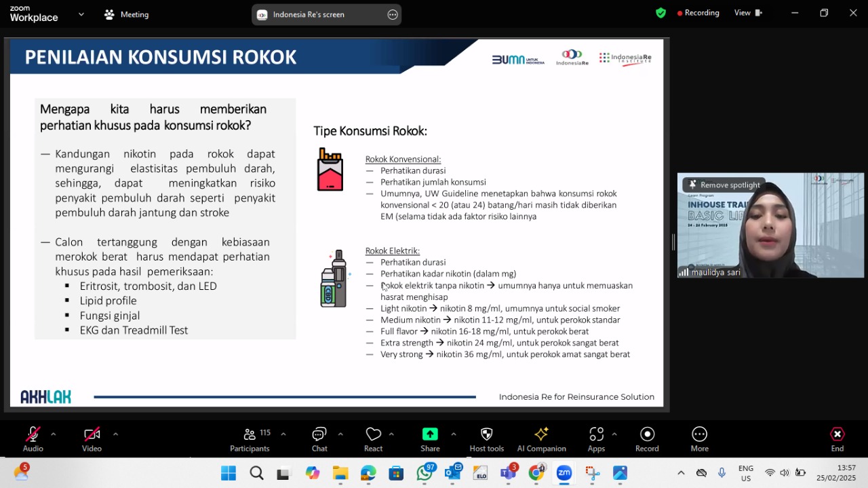Unmute the Audio microphone
Image resolution: width=868 pixels, height=488 pixels.
(33, 438)
